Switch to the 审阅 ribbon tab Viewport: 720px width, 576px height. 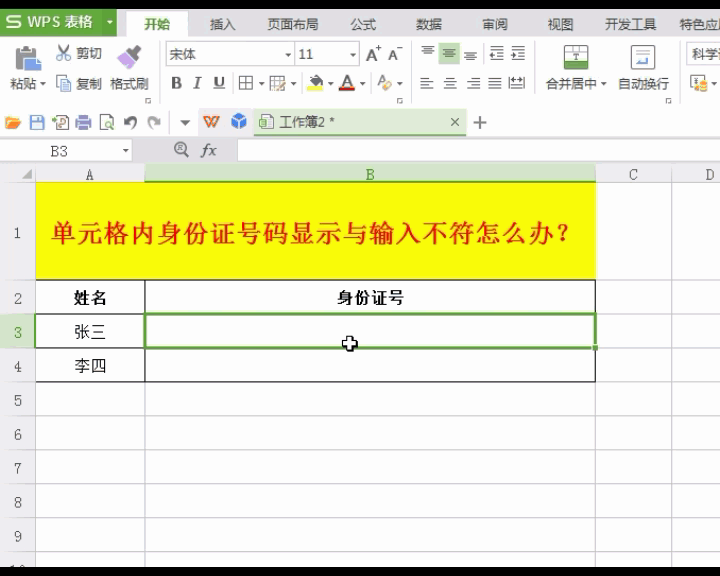(495, 24)
